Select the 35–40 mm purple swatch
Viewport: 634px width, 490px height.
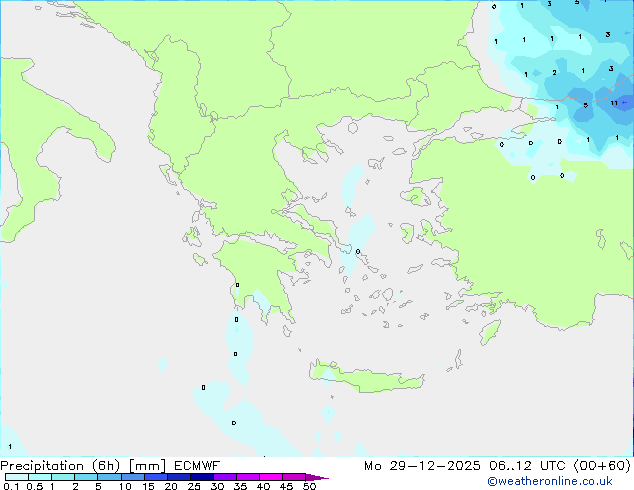(248, 477)
